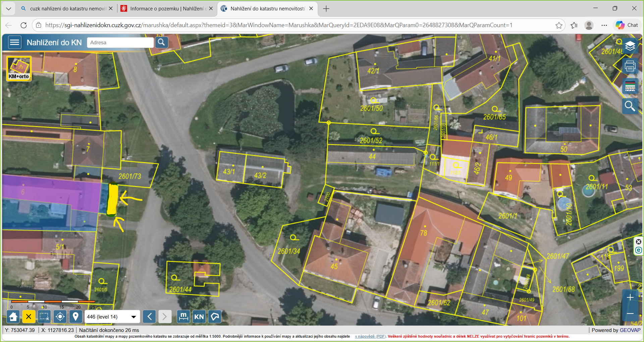
Task: Open browser settings three-dot menu
Action: [x=604, y=25]
